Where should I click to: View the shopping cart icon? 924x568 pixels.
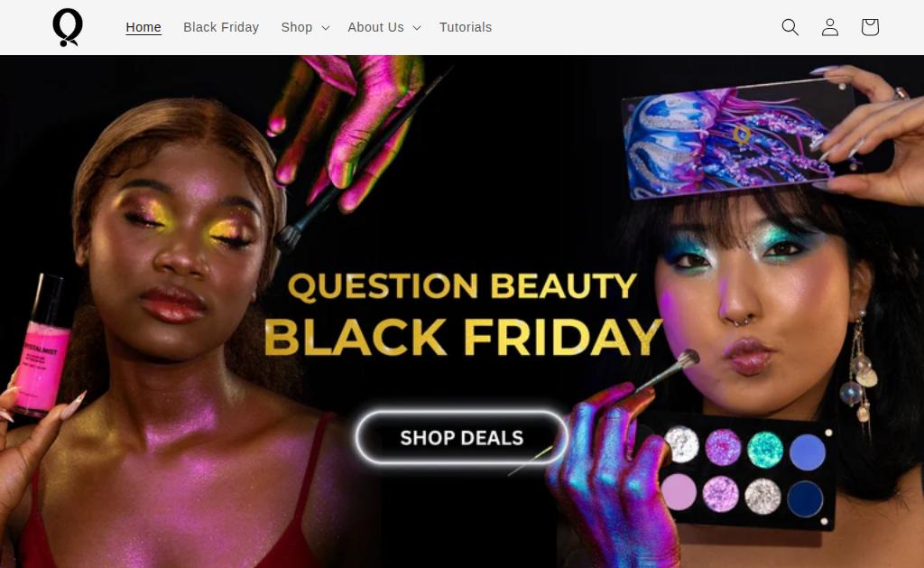pos(870,27)
